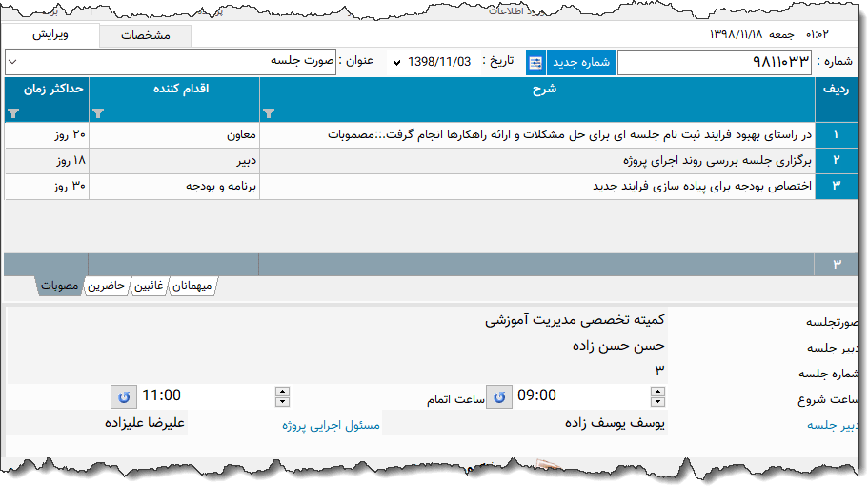Click the شماره جدید button

point(580,62)
